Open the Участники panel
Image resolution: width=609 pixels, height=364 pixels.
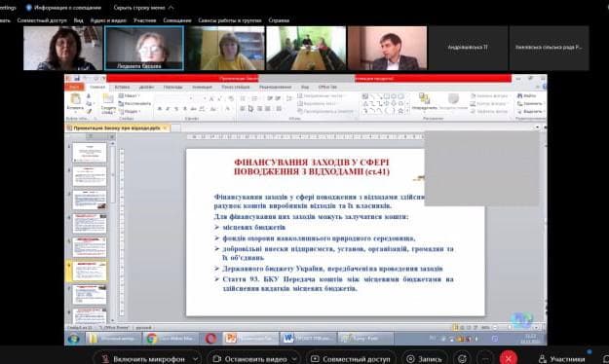(562, 359)
